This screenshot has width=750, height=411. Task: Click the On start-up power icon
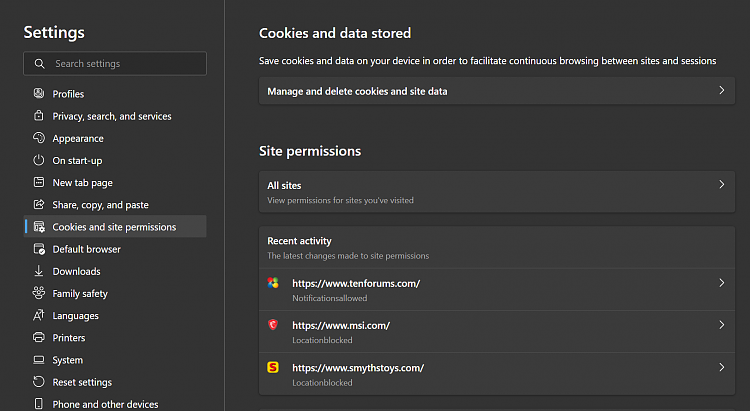pyautogui.click(x=39, y=160)
